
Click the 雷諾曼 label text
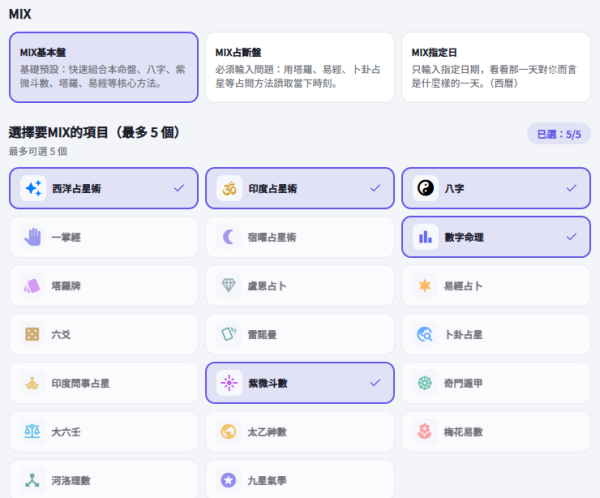tap(262, 335)
